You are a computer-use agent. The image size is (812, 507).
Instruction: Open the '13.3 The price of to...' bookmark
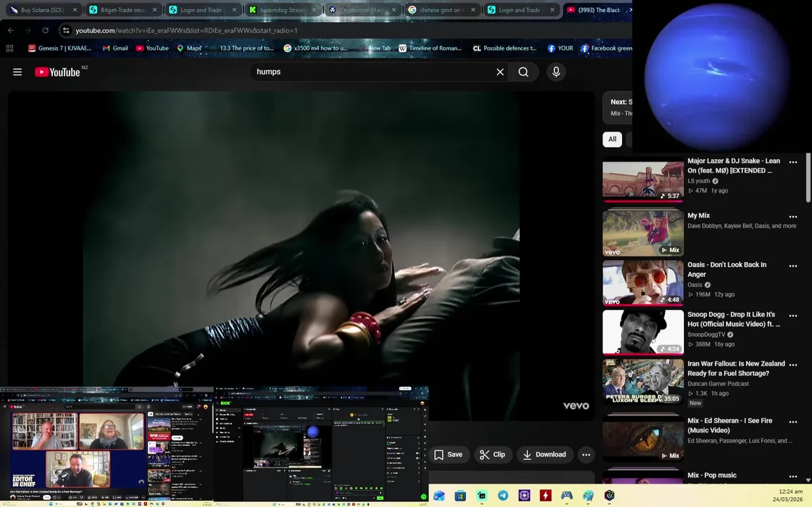click(242, 48)
